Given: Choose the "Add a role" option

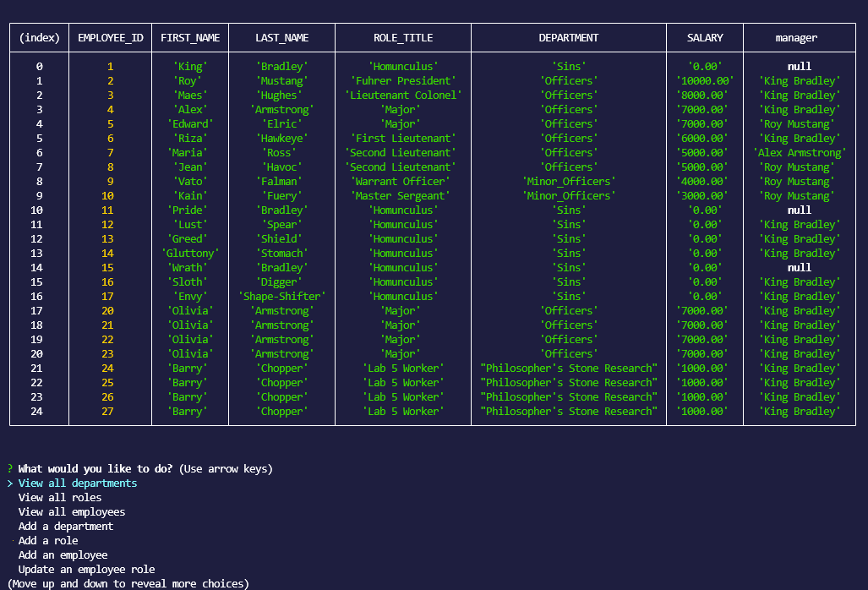Looking at the screenshot, I should pos(47,540).
